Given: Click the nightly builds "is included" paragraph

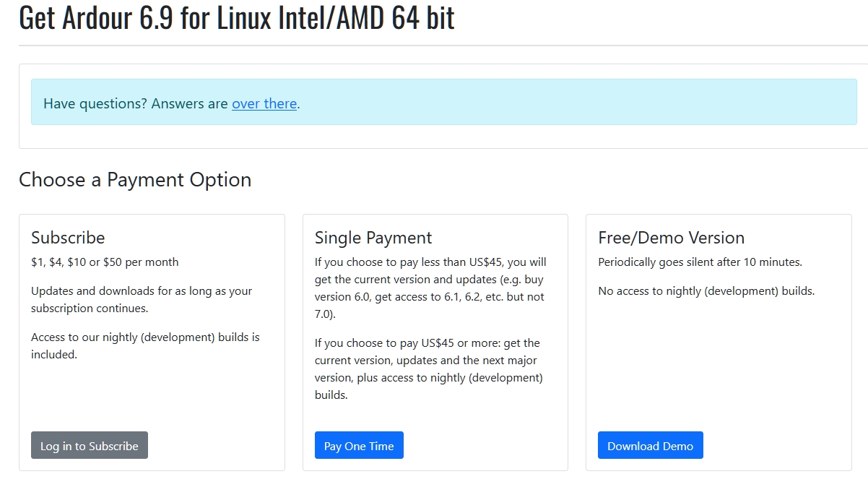Looking at the screenshot, I should point(144,345).
